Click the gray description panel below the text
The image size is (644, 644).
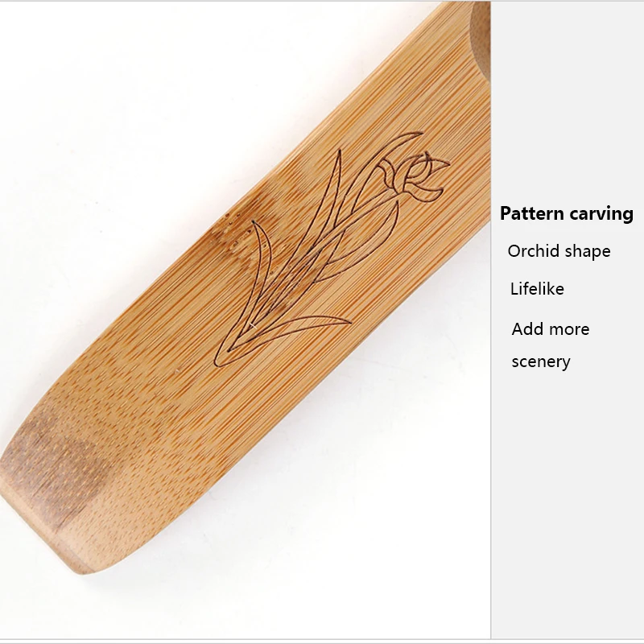[x=568, y=506]
